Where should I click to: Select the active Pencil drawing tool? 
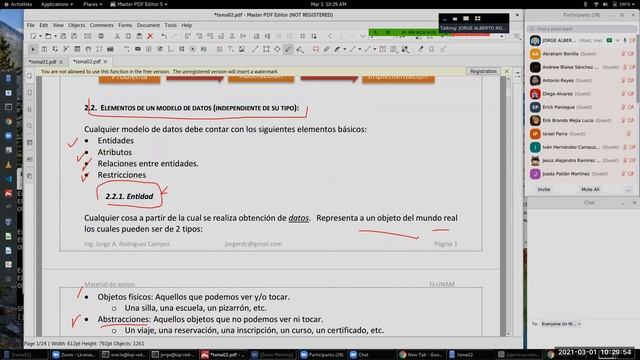tap(288, 49)
